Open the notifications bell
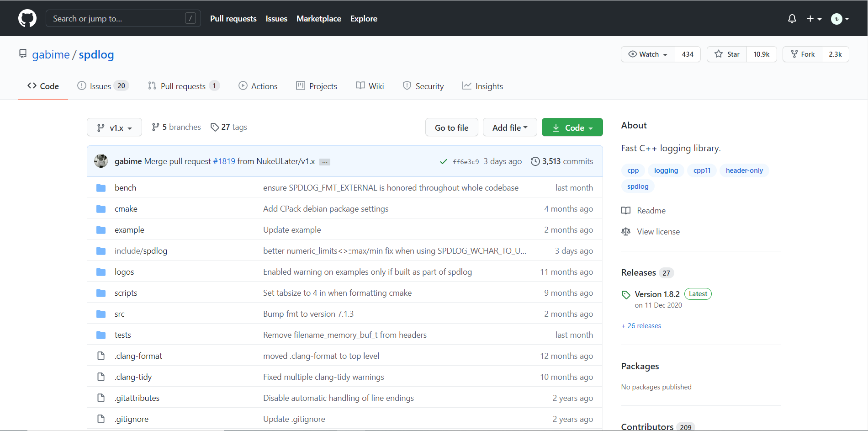 click(x=792, y=19)
